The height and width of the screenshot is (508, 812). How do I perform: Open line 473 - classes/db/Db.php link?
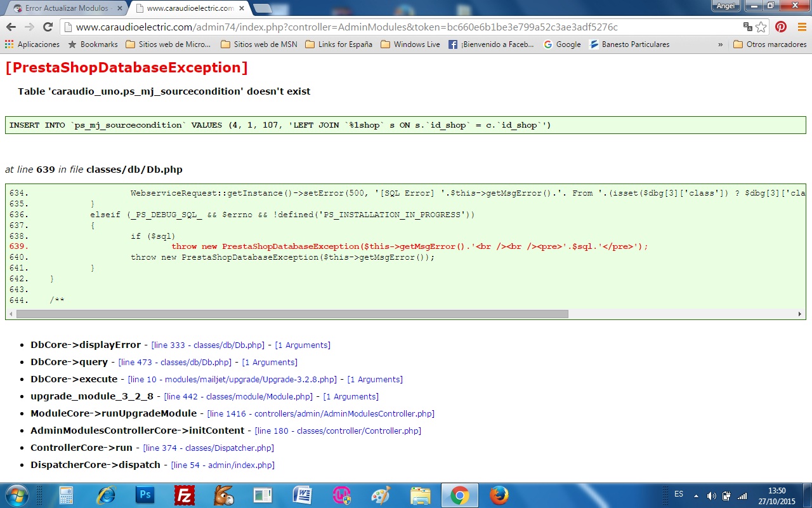pos(175,362)
